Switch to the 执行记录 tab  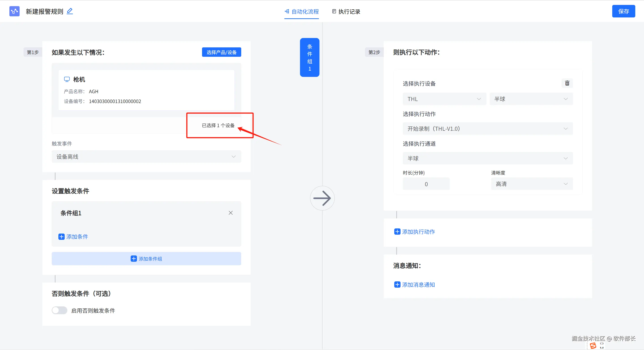[346, 11]
